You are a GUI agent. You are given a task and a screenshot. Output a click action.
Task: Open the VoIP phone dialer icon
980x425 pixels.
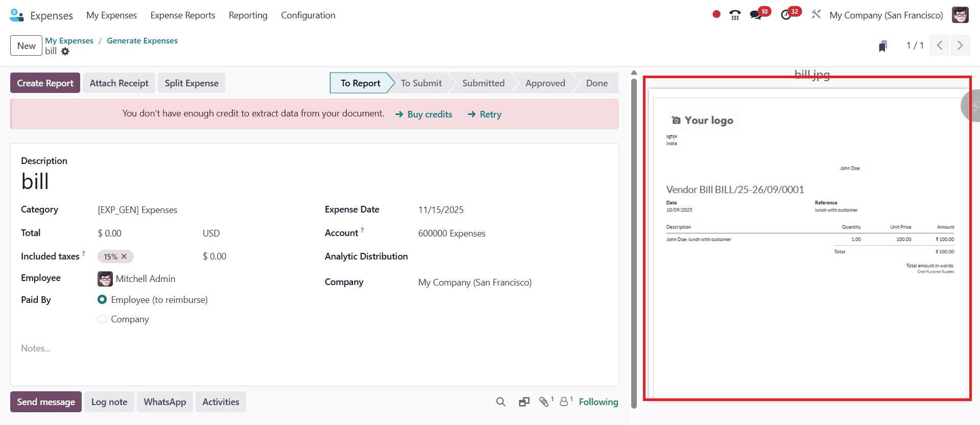pos(735,15)
